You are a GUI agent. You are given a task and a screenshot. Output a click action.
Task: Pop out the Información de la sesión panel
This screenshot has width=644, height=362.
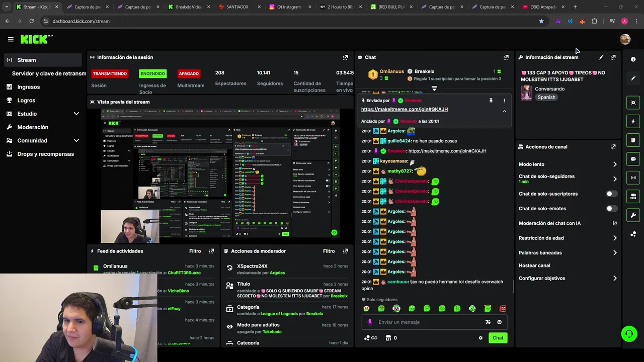tap(345, 57)
